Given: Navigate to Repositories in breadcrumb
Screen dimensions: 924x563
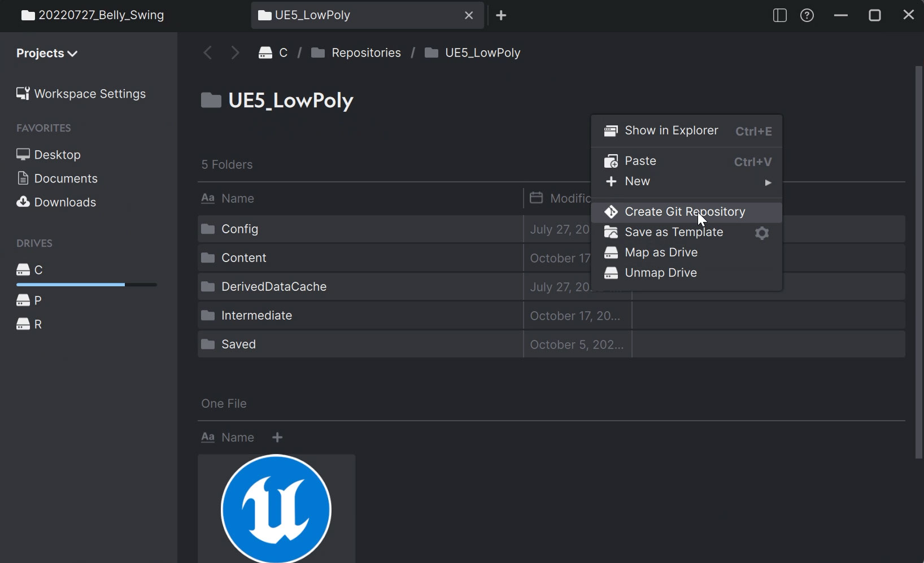Looking at the screenshot, I should (x=356, y=53).
